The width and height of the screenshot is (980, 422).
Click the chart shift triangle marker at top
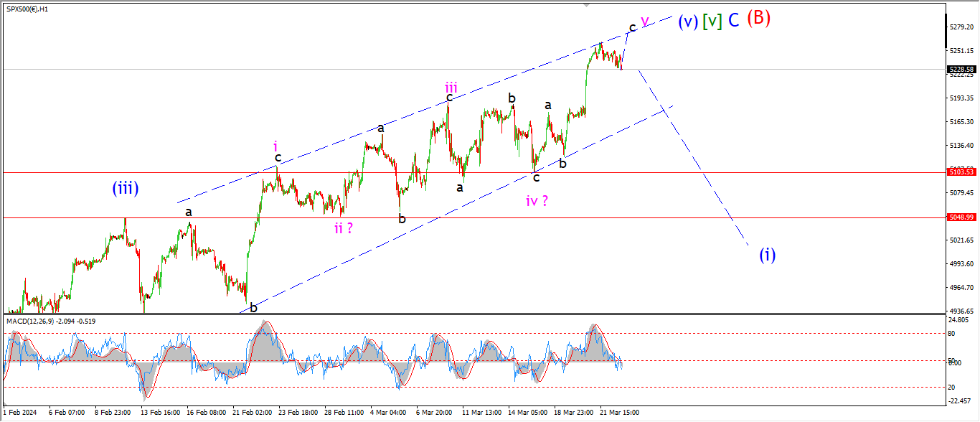click(587, 5)
